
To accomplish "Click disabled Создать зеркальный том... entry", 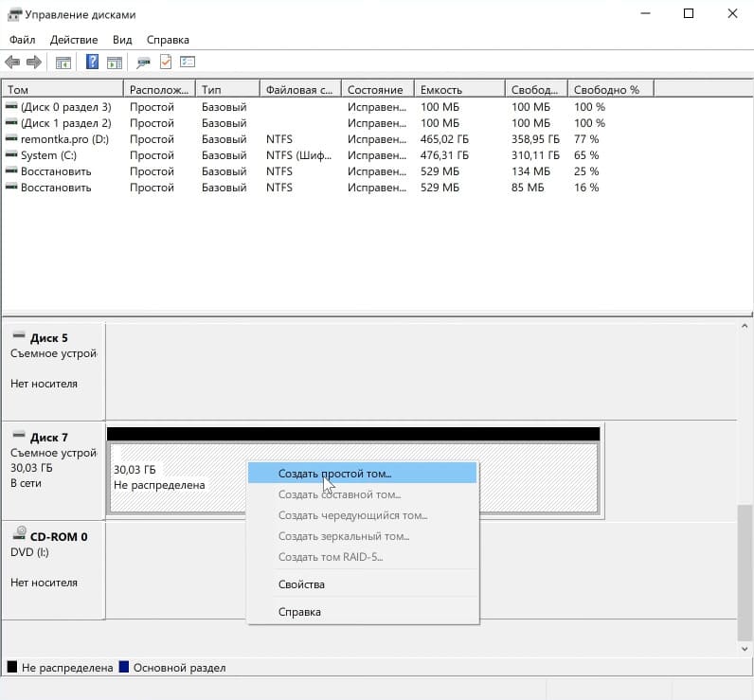I will point(362,536).
